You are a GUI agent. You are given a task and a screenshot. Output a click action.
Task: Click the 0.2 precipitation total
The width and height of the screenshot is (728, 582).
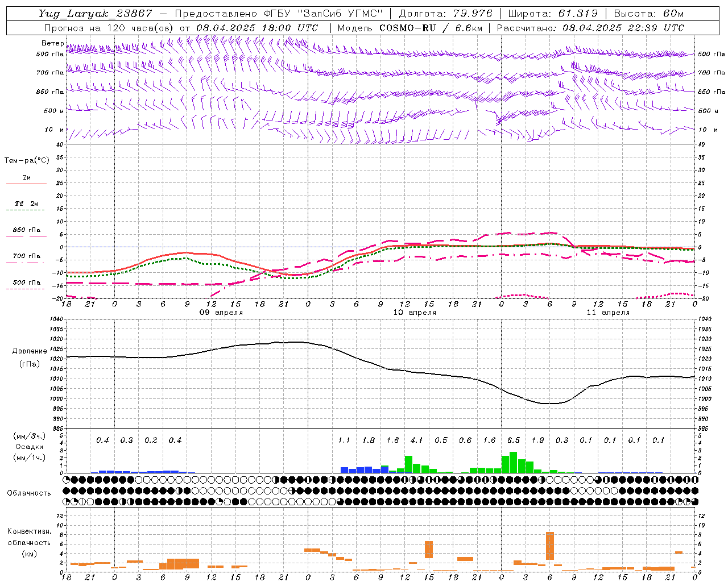click(x=151, y=440)
